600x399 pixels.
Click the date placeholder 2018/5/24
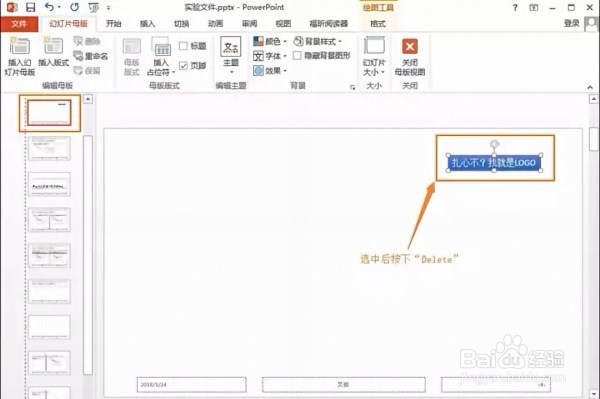(x=191, y=384)
